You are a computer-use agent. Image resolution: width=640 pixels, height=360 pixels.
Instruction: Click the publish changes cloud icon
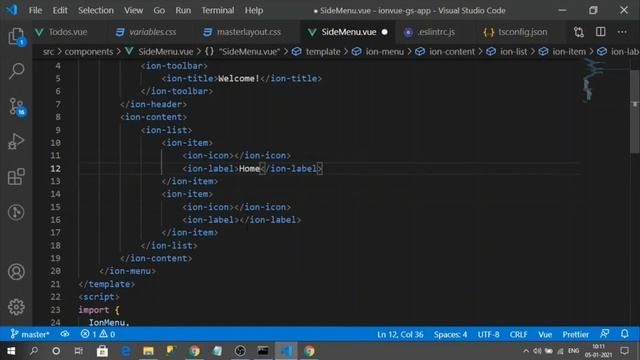(x=65, y=334)
